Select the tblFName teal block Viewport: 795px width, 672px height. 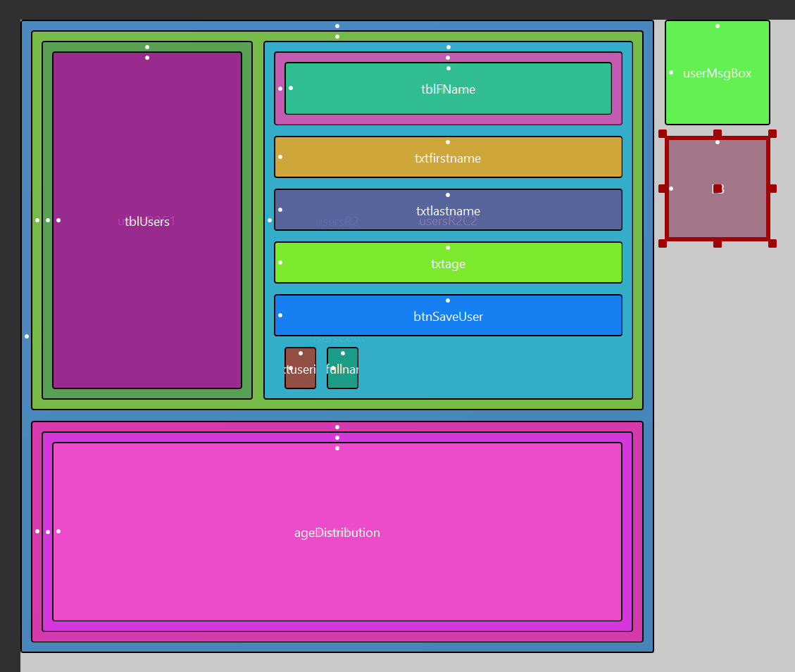coord(449,89)
